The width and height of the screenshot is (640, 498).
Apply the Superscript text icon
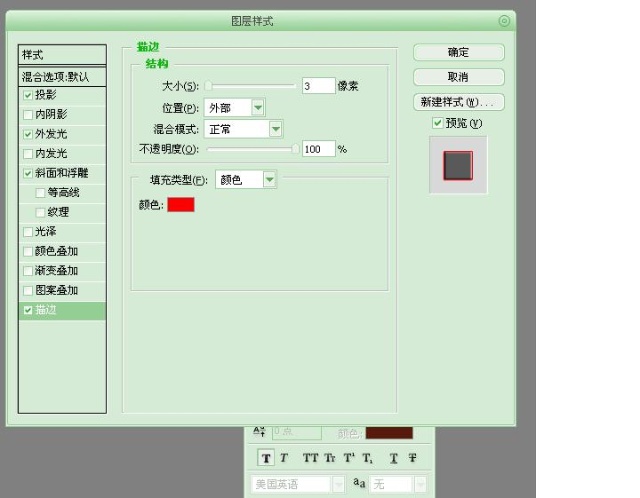point(349,458)
